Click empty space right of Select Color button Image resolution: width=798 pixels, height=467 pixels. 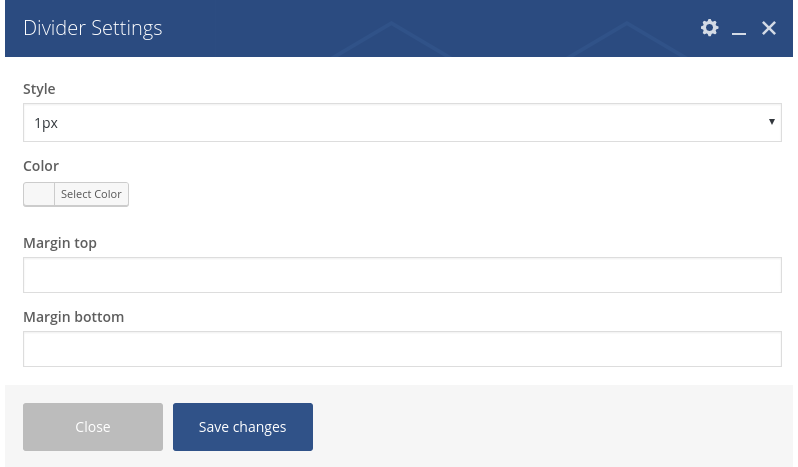(450, 194)
